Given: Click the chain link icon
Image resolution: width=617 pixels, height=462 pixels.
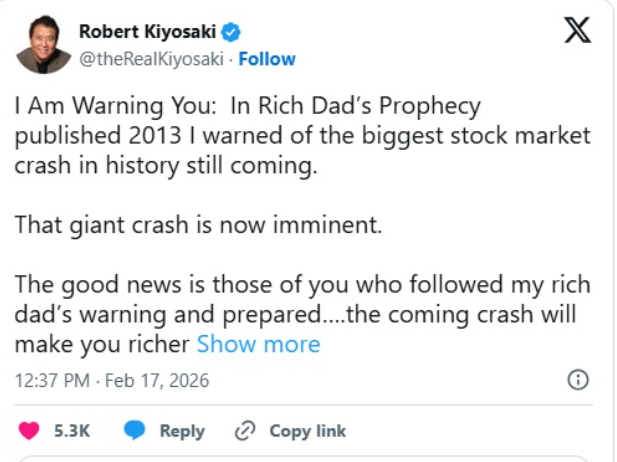Looking at the screenshot, I should (244, 430).
